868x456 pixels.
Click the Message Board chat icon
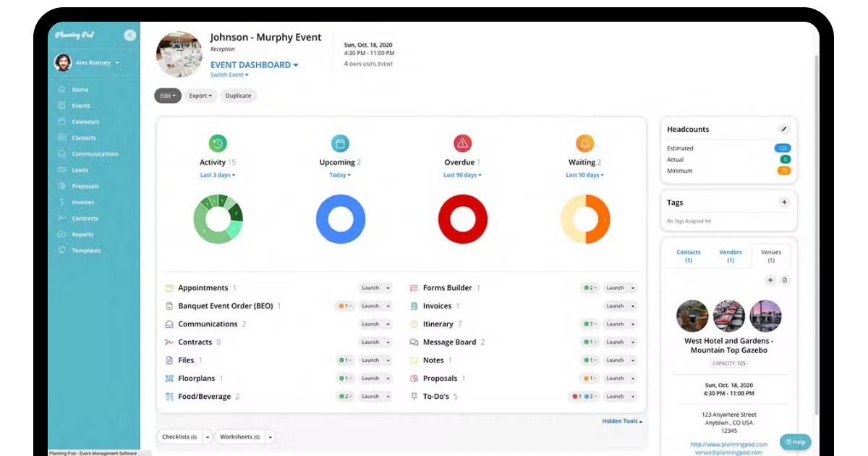(x=414, y=342)
